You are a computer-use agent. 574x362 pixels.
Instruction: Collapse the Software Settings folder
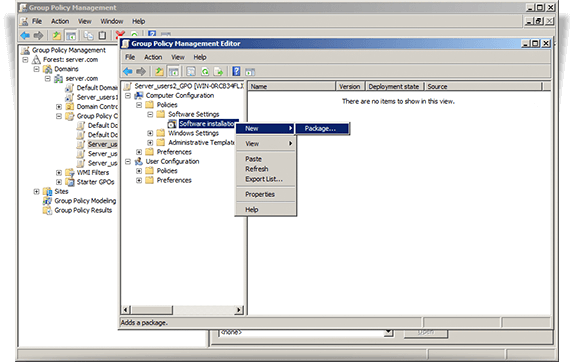click(x=150, y=115)
